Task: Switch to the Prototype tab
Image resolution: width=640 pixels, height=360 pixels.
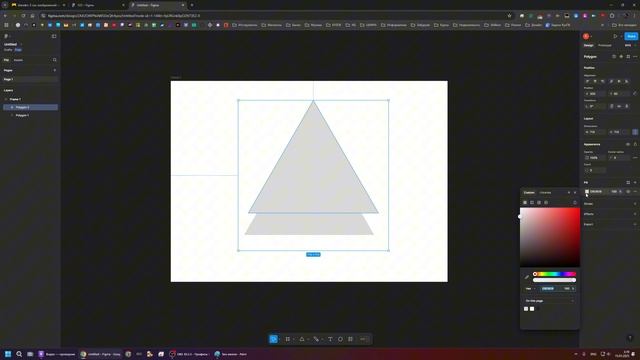Action: click(604, 45)
